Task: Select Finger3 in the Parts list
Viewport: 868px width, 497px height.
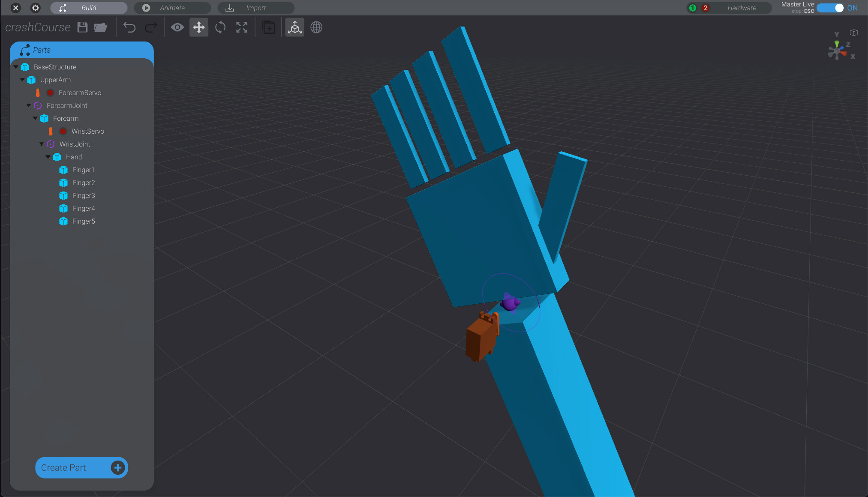Action: click(83, 195)
